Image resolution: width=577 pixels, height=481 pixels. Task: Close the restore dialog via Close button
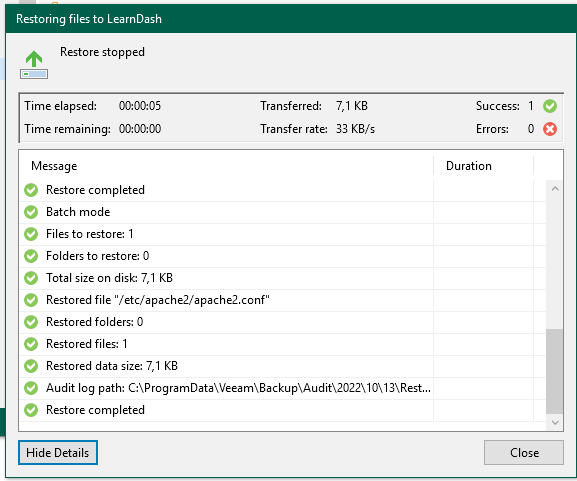tap(524, 452)
